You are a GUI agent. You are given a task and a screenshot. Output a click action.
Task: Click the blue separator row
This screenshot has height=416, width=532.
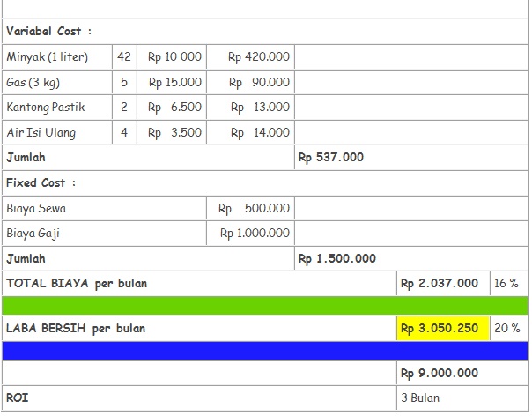pyautogui.click(x=265, y=351)
